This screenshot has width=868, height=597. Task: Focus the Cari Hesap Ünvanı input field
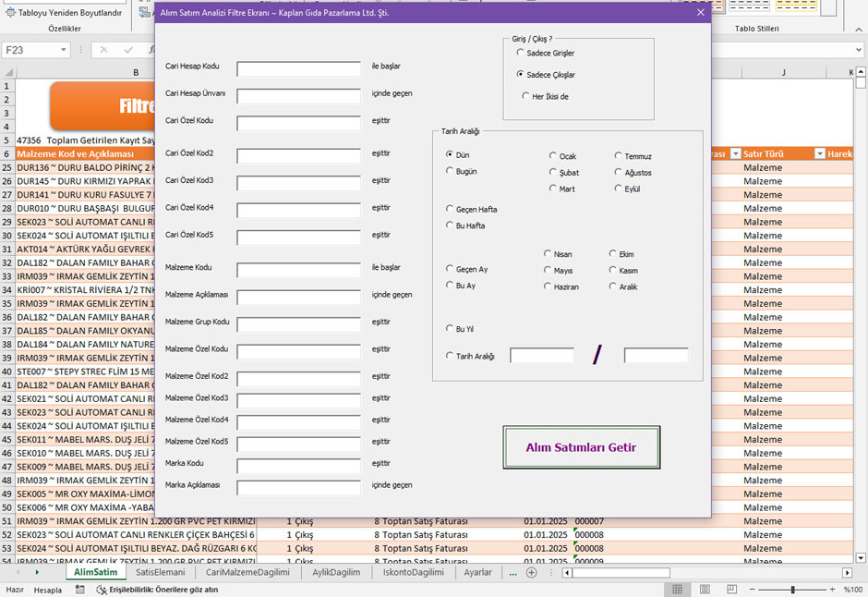298,96
